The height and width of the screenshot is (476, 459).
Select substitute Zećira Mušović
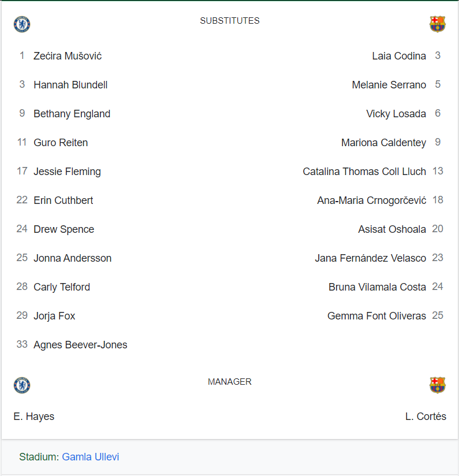pyautogui.click(x=68, y=56)
